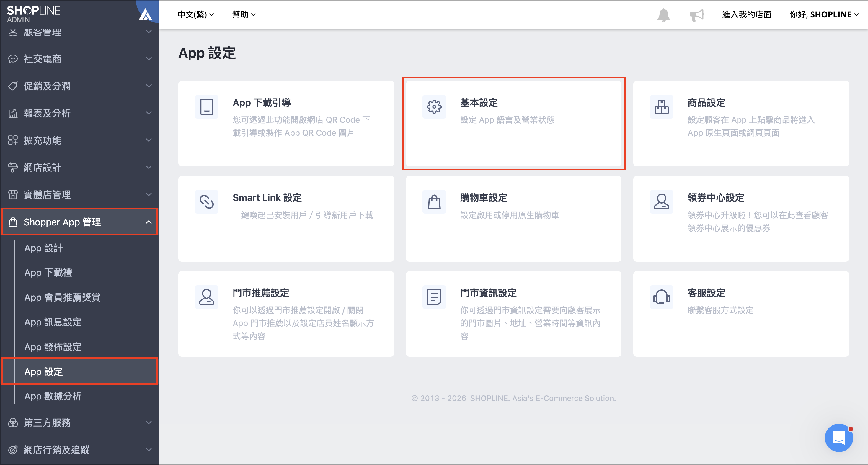Click the 購物車設定 shopping bag icon
Viewport: 868px width, 465px height.
click(434, 202)
